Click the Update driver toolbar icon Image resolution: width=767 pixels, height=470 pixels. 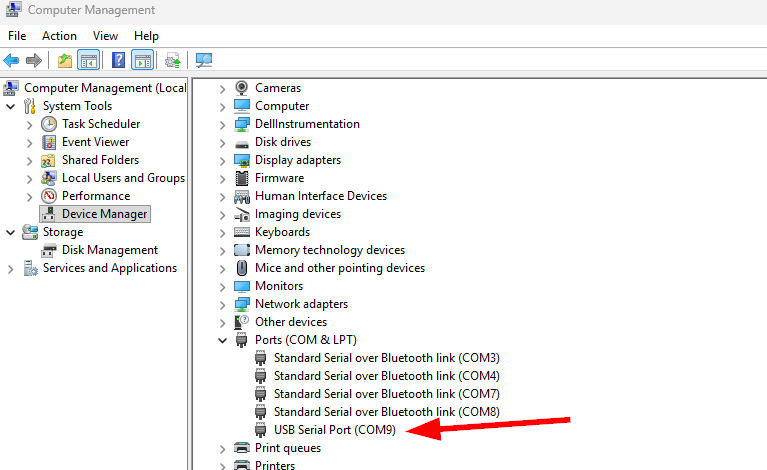(173, 61)
